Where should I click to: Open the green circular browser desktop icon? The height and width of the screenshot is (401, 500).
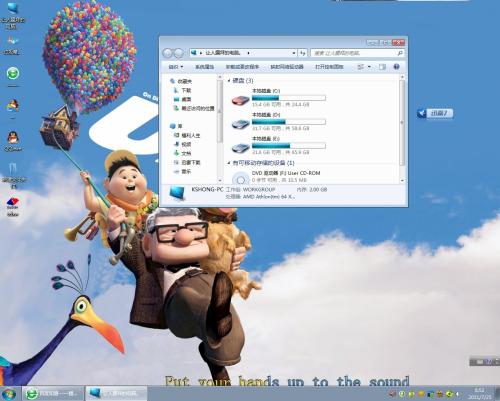pos(13,73)
